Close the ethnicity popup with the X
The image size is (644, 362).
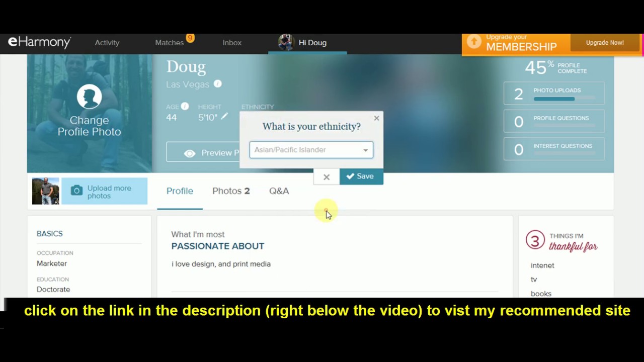[x=376, y=118]
